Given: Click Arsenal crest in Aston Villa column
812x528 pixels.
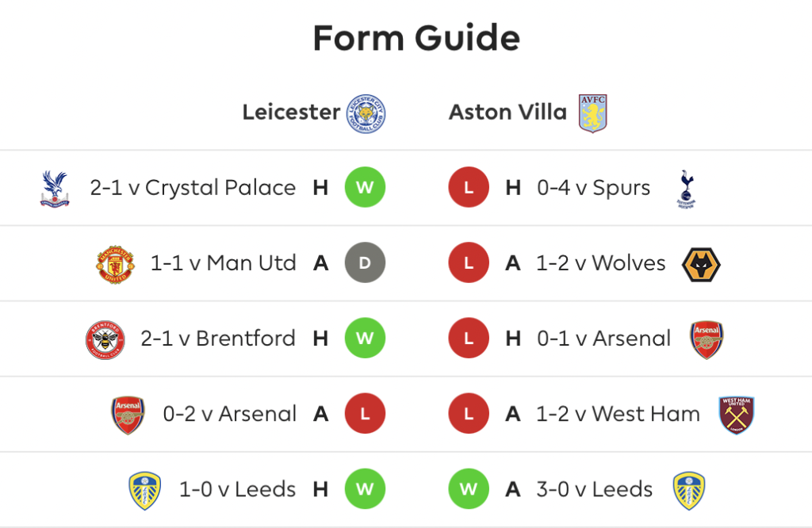Looking at the screenshot, I should click(x=707, y=339).
